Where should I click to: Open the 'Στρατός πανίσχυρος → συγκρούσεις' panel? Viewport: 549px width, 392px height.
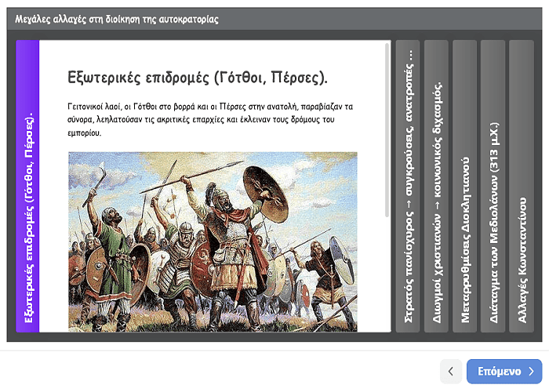pos(408,187)
